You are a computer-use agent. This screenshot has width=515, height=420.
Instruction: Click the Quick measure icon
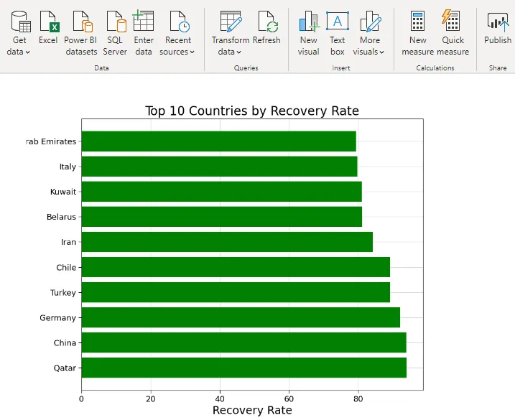pyautogui.click(x=453, y=22)
